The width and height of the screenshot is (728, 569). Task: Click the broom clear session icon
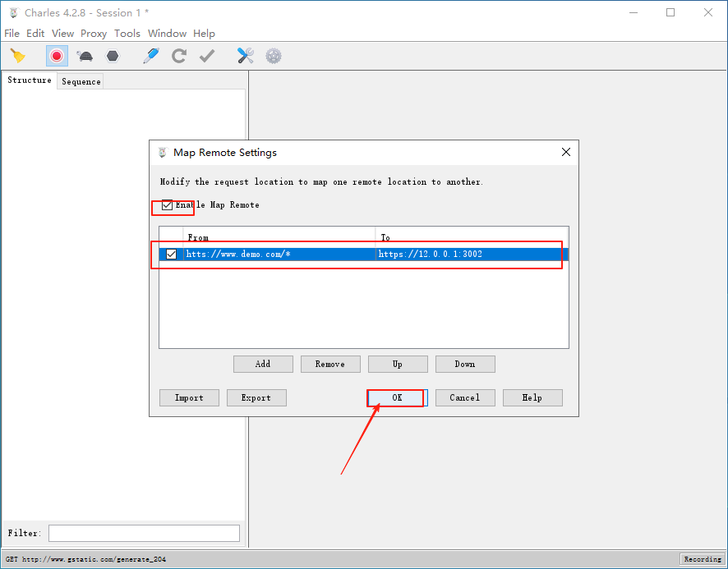17,56
